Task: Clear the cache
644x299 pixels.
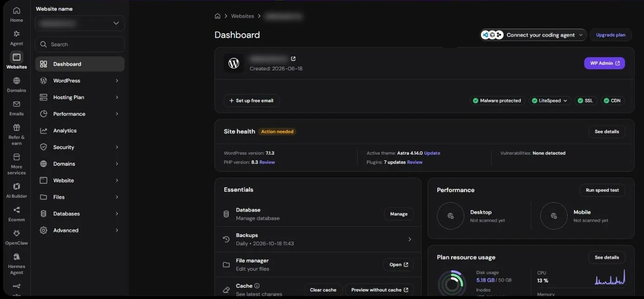Action: coord(323,290)
